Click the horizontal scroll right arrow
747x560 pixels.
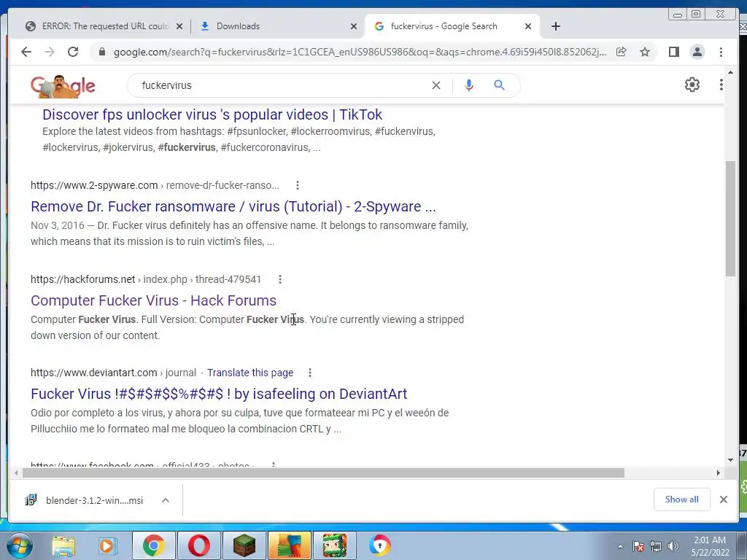pos(718,472)
